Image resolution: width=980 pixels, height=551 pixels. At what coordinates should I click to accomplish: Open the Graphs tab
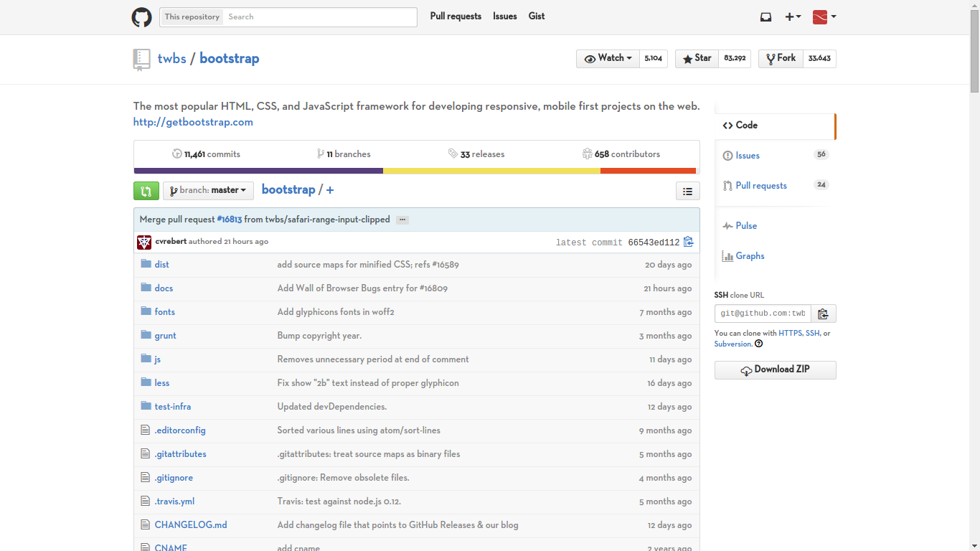tap(775, 256)
